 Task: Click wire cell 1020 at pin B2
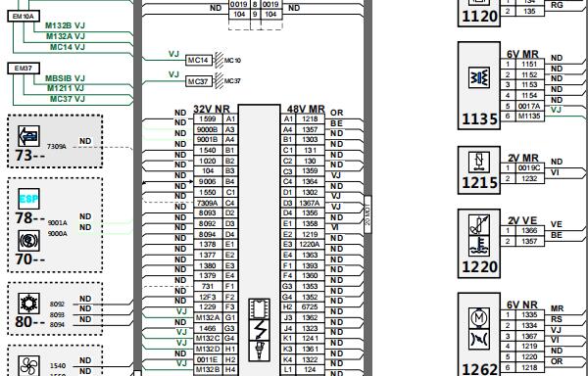coord(208,161)
